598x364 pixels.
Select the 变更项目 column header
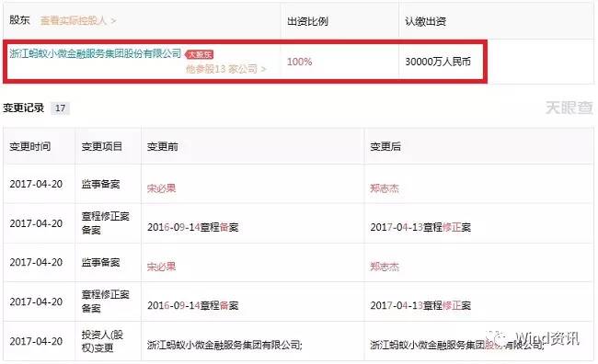pos(101,146)
